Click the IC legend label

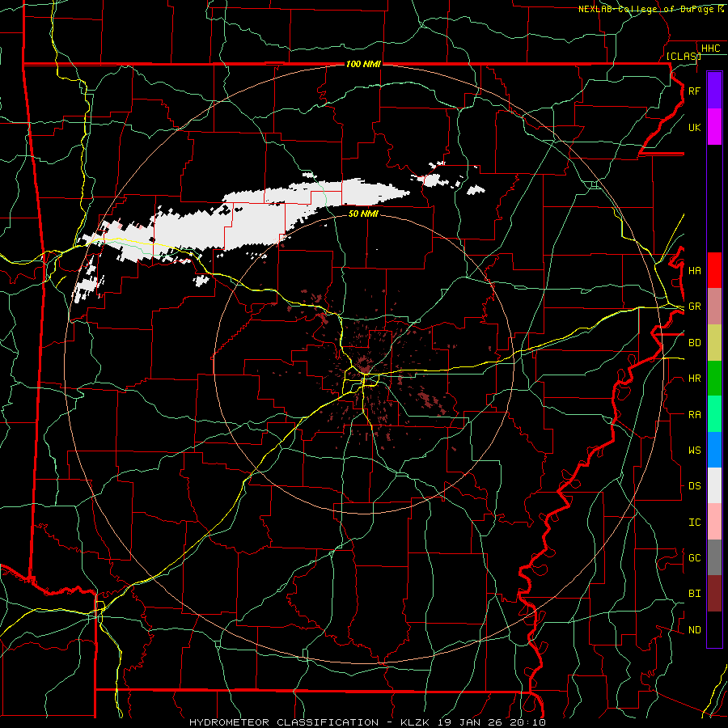(x=694, y=523)
